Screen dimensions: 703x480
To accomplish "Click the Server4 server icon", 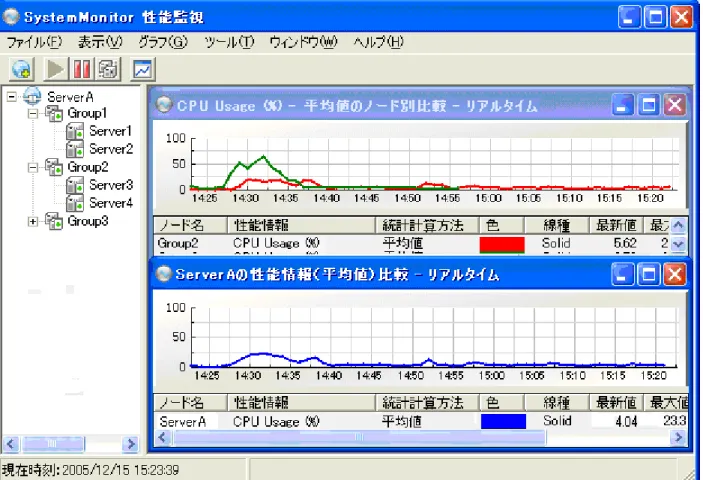I will pos(75,203).
